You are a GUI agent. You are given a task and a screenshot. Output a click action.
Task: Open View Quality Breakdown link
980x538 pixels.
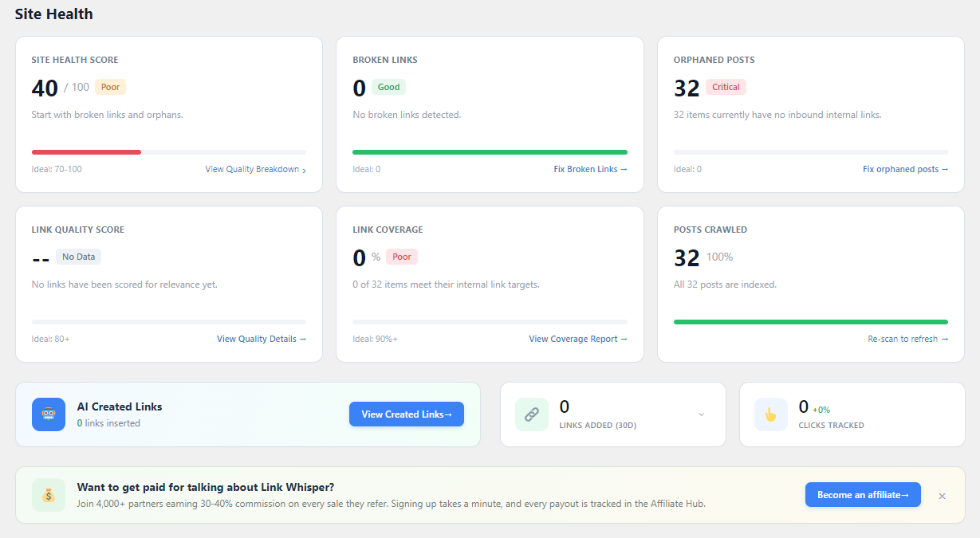pos(256,169)
